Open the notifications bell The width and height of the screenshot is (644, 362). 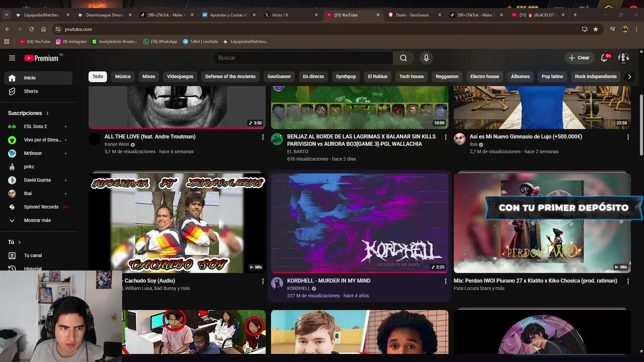[x=604, y=58]
